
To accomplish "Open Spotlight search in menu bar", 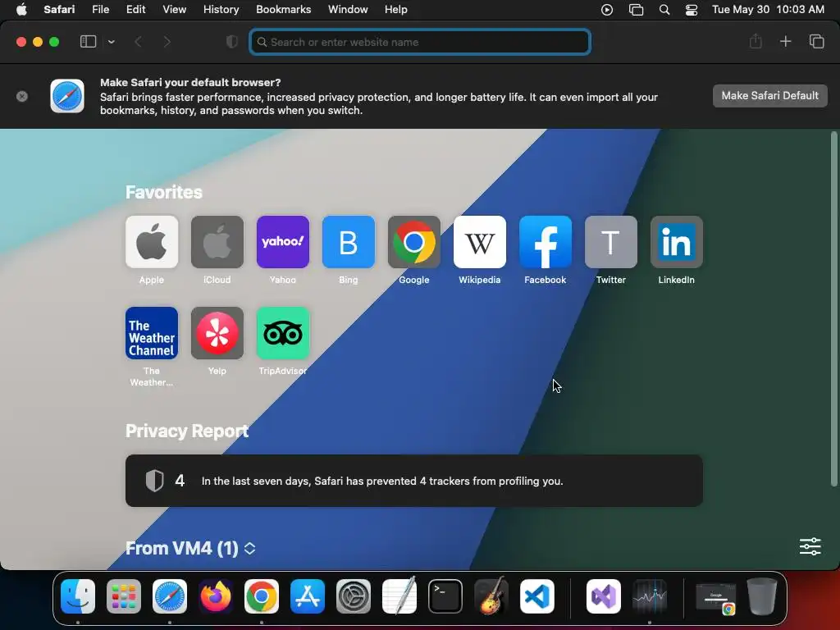I will tap(664, 10).
